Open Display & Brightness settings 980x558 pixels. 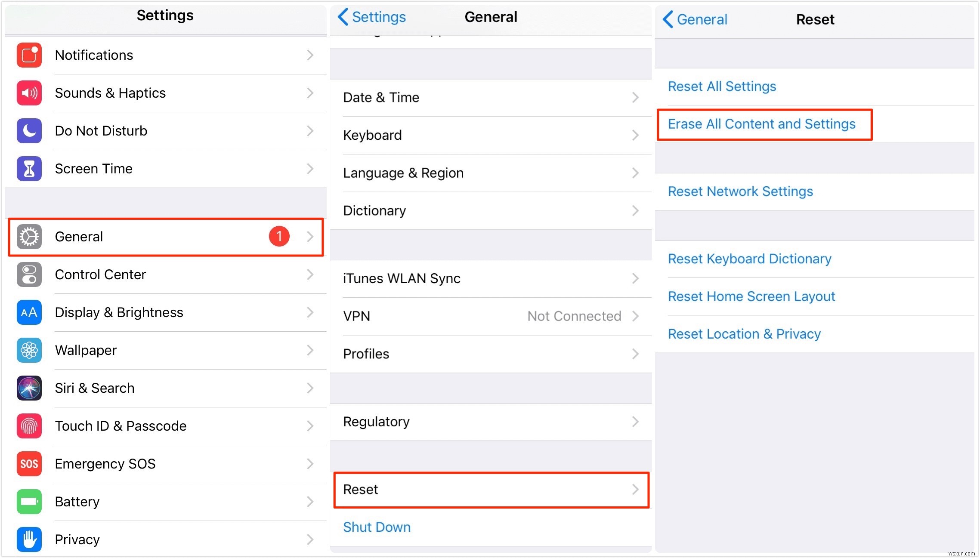[x=164, y=311]
